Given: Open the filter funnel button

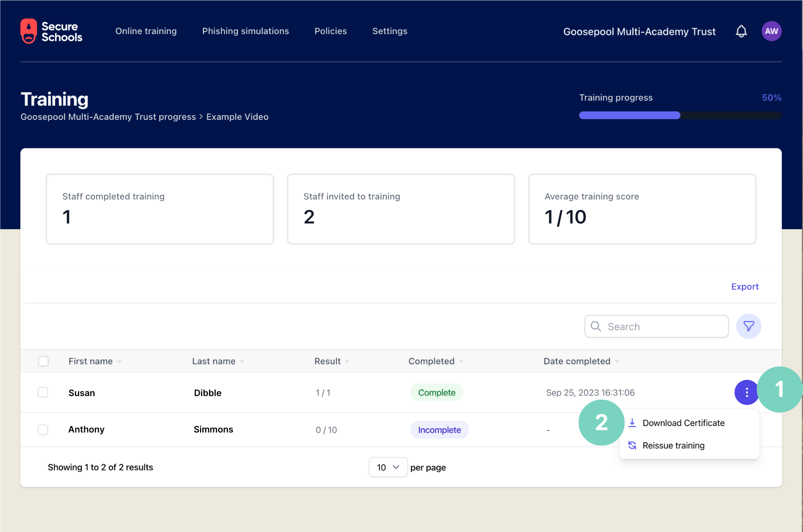Looking at the screenshot, I should pyautogui.click(x=748, y=326).
